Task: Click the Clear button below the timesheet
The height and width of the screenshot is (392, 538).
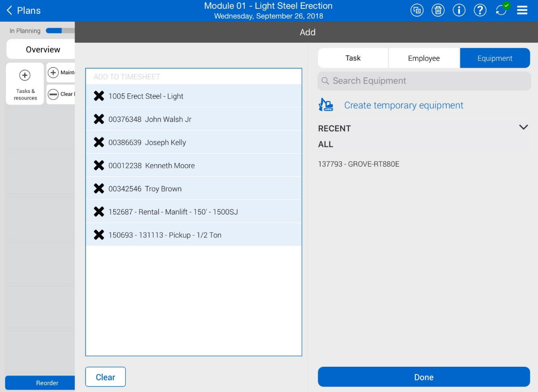Action: point(105,377)
